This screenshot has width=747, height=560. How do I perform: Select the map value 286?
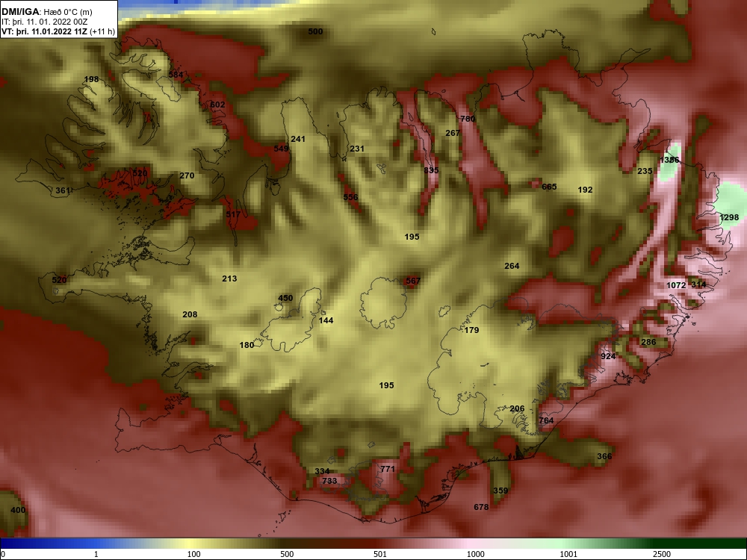tap(648, 342)
